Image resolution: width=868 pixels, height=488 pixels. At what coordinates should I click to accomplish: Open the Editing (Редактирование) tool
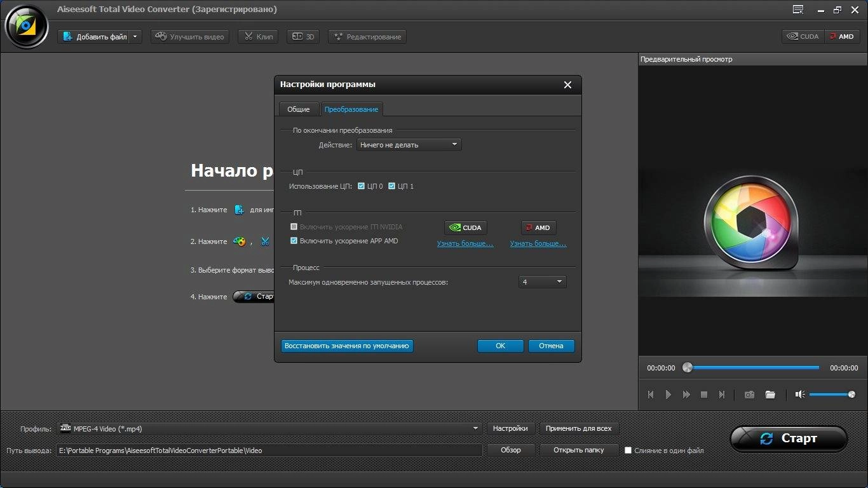(x=367, y=37)
